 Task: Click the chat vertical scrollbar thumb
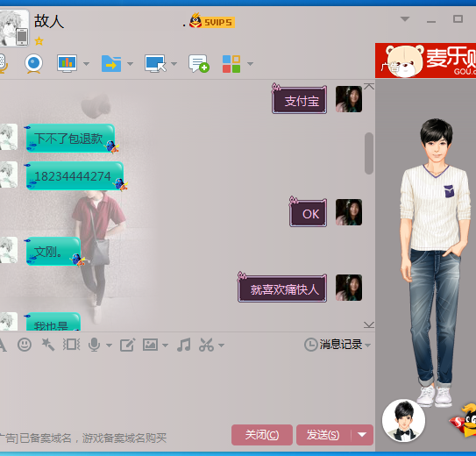tap(369, 153)
